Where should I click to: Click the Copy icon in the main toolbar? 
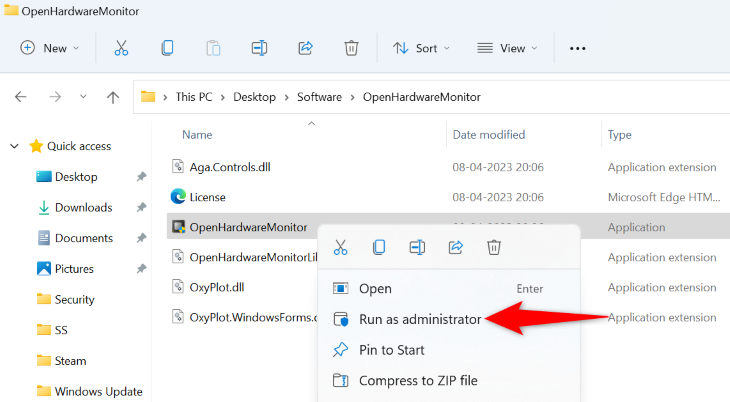pyautogui.click(x=167, y=48)
